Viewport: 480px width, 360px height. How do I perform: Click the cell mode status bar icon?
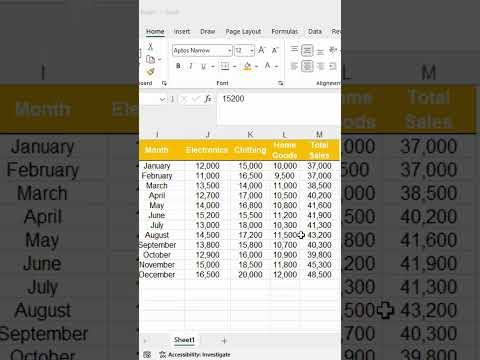pyautogui.click(x=147, y=355)
